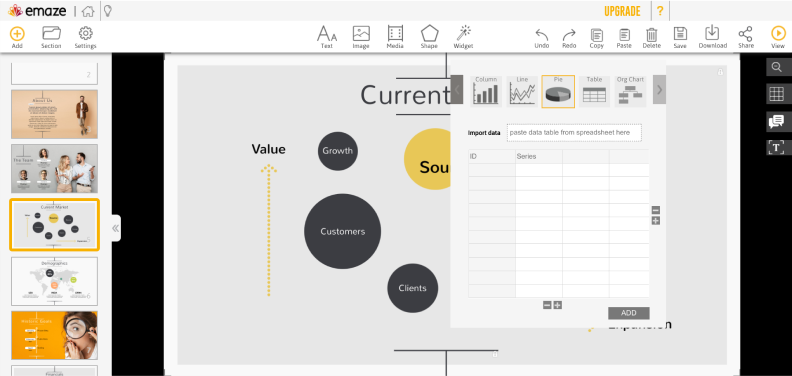Select the Value text label

point(268,149)
